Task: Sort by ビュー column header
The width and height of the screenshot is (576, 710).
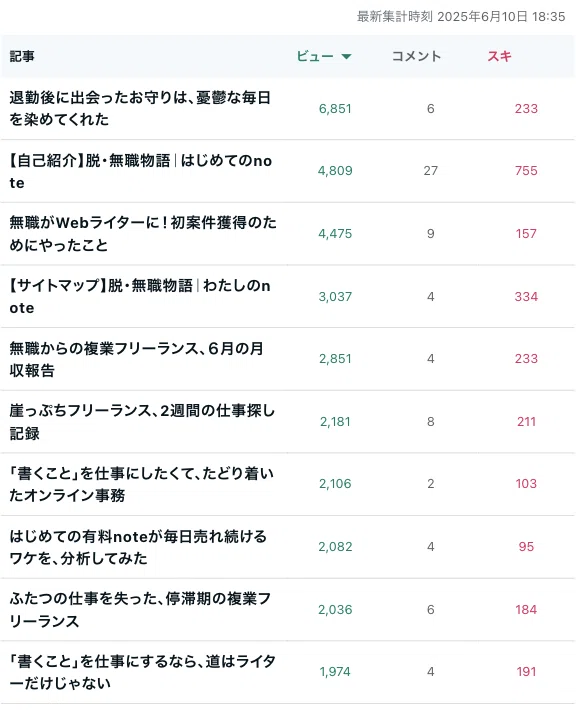Action: (x=324, y=56)
